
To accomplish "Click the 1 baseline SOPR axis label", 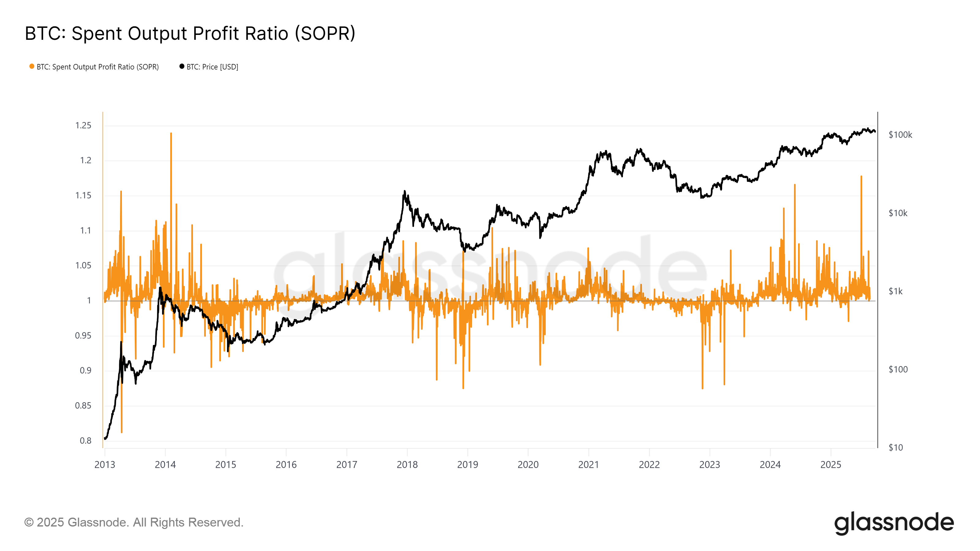I will pyautogui.click(x=89, y=300).
